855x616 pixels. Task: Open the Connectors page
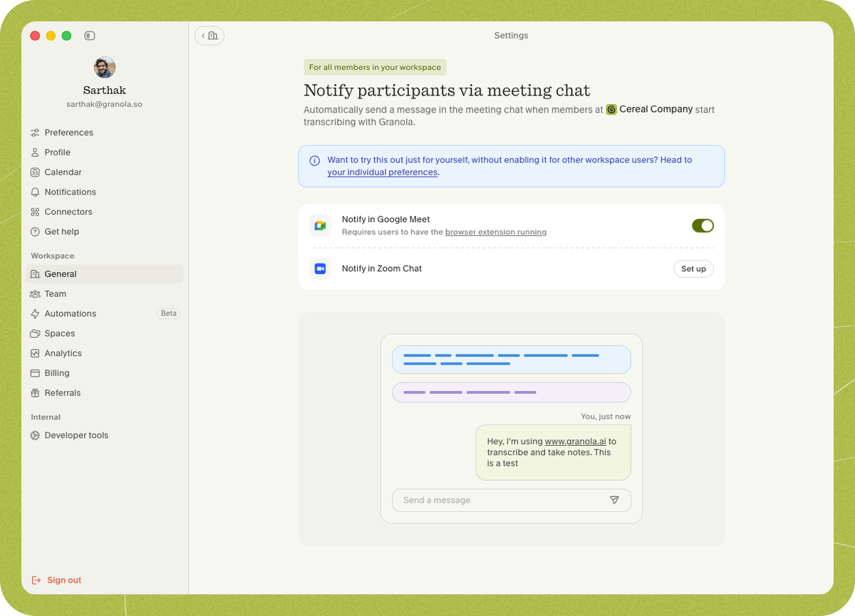point(104,212)
